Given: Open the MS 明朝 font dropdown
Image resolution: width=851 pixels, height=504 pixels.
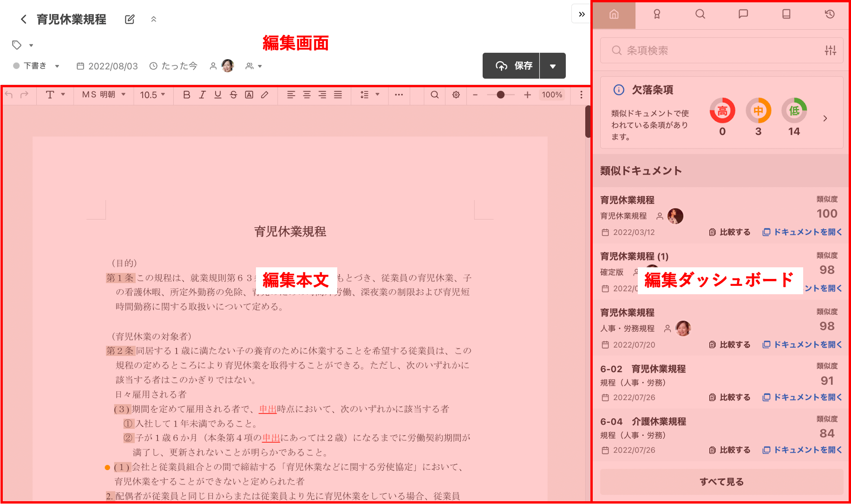Looking at the screenshot, I should pyautogui.click(x=104, y=95).
